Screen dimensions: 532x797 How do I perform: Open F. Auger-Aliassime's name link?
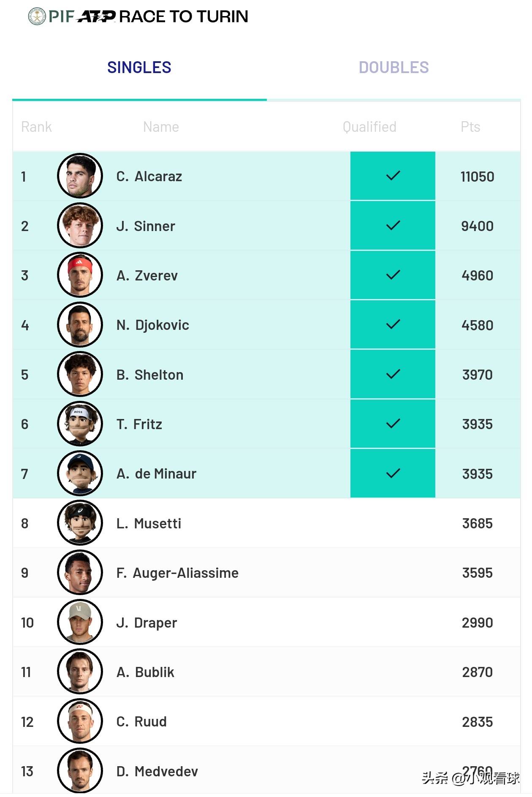tap(177, 573)
